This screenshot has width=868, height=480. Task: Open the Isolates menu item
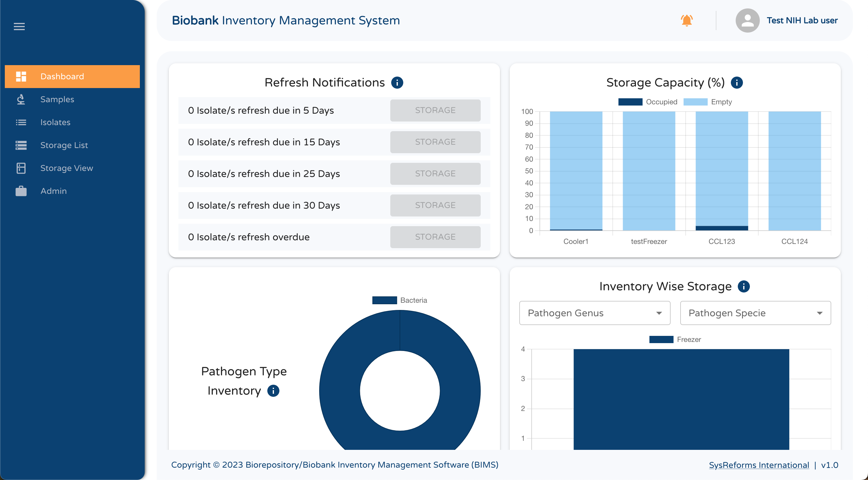[55, 122]
